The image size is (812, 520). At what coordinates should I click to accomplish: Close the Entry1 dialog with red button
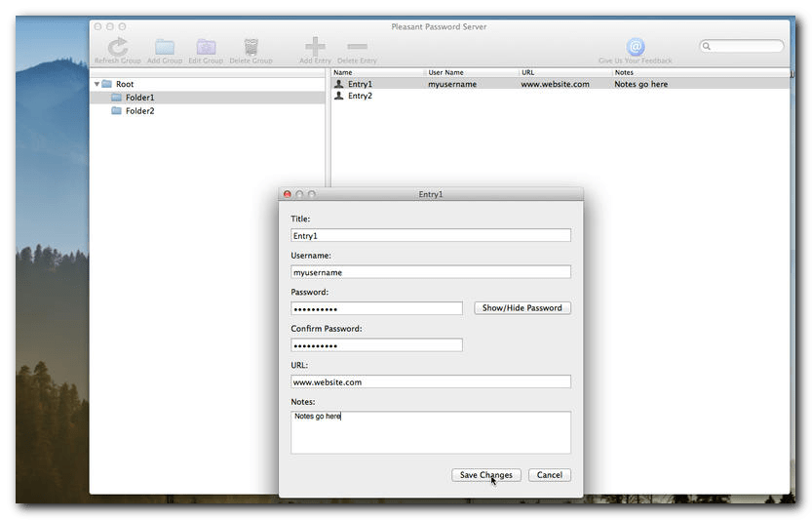pyautogui.click(x=288, y=194)
